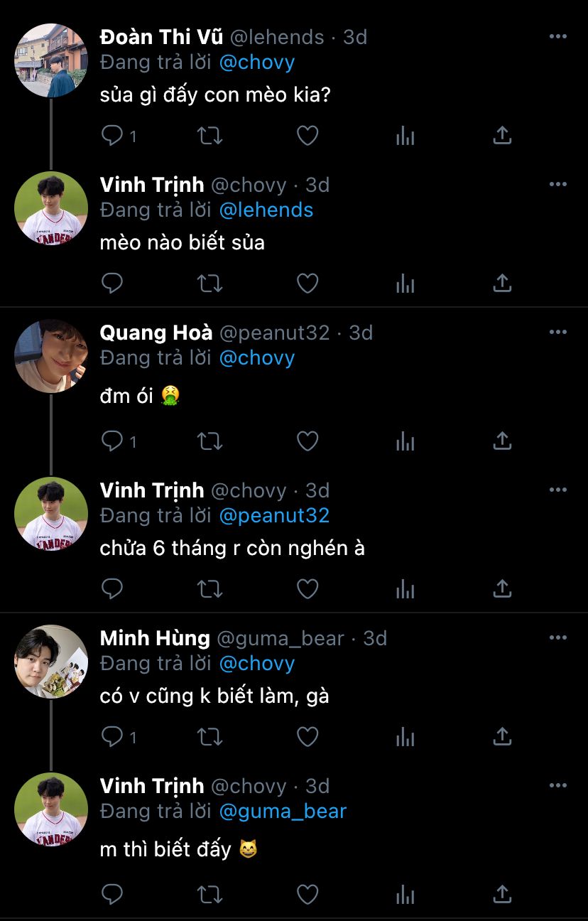View analytics for Quang Hoà's tweet
Screen dimensions: 588x921
[x=405, y=441]
